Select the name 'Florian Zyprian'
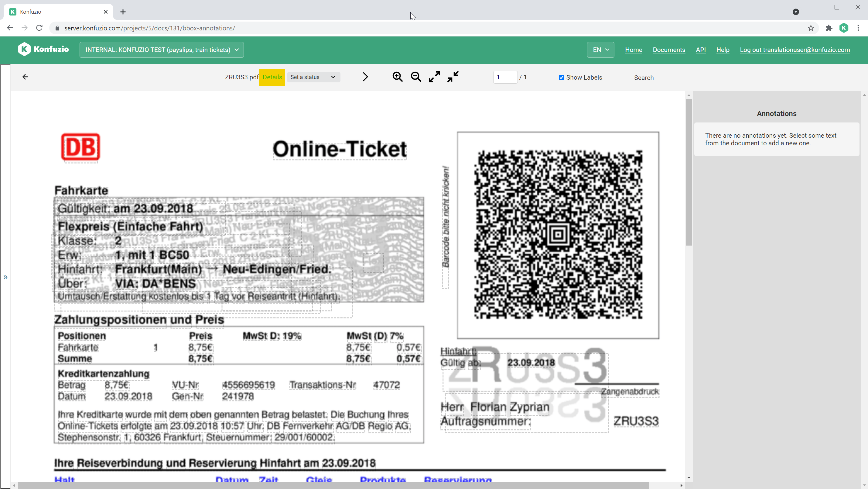Screen dimensions: 868x489 [x=510, y=407]
